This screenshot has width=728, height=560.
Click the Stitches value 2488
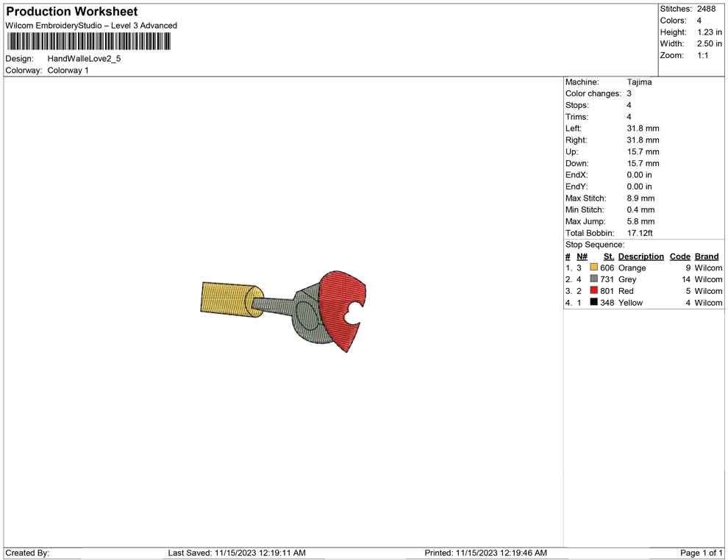(x=706, y=9)
